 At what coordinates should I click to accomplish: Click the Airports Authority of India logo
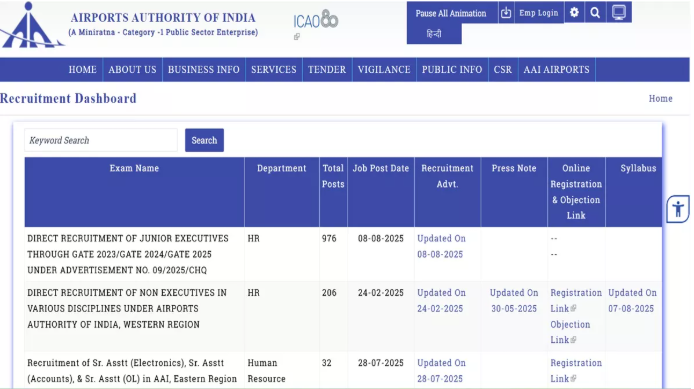click(x=32, y=25)
